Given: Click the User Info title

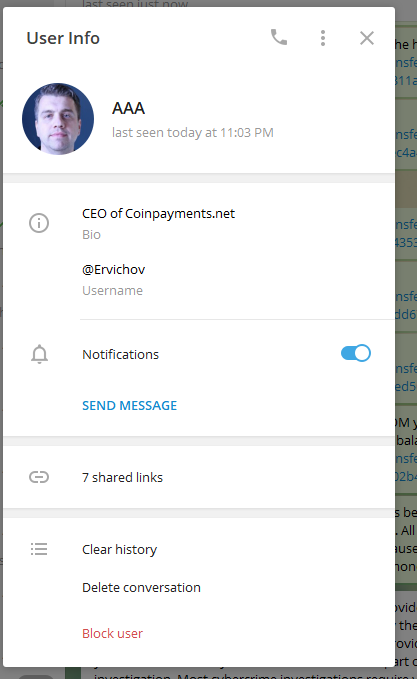Looking at the screenshot, I should [63, 38].
